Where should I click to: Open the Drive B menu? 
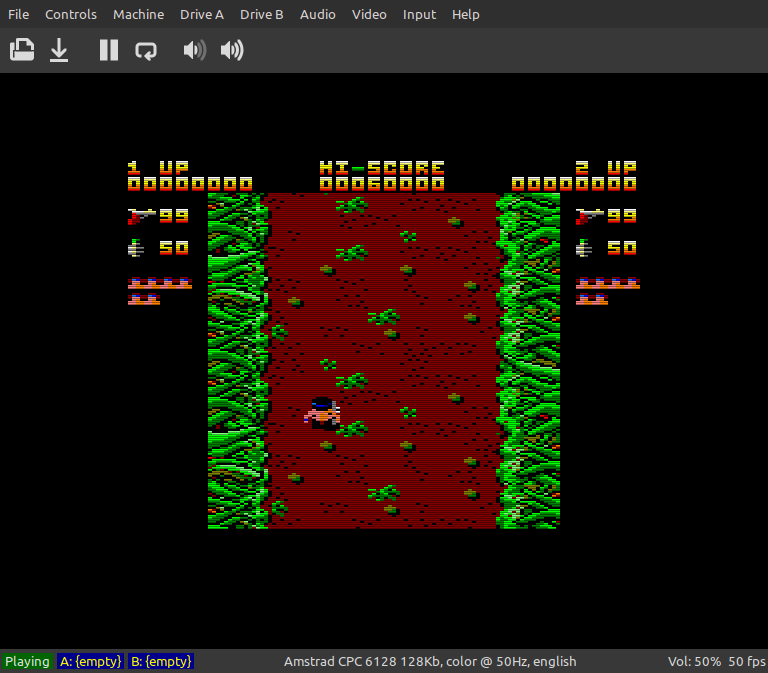click(x=262, y=15)
